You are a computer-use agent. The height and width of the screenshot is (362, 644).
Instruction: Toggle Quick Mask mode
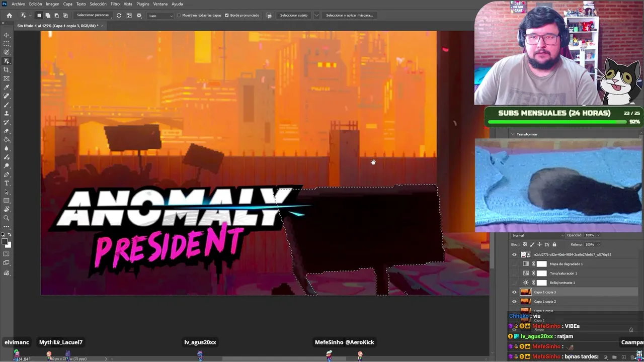(x=7, y=254)
